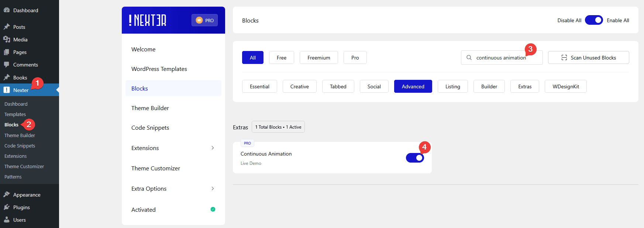Filter by Social category

[x=374, y=86]
